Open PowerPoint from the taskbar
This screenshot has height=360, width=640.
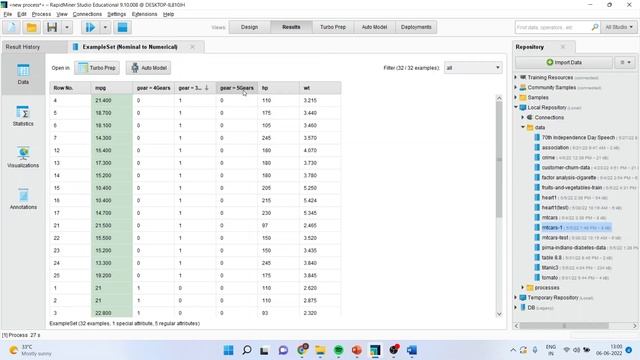click(x=357, y=350)
